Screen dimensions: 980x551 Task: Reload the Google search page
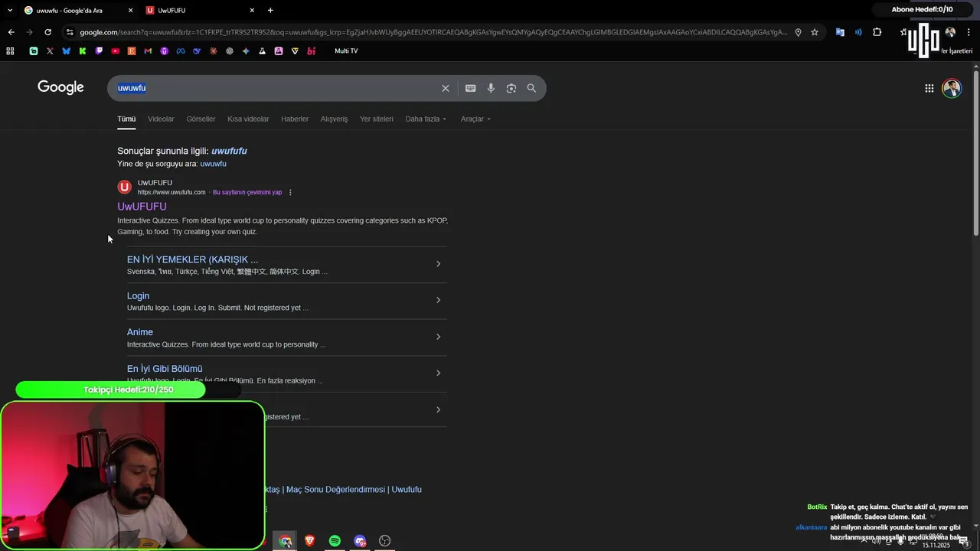(x=47, y=32)
